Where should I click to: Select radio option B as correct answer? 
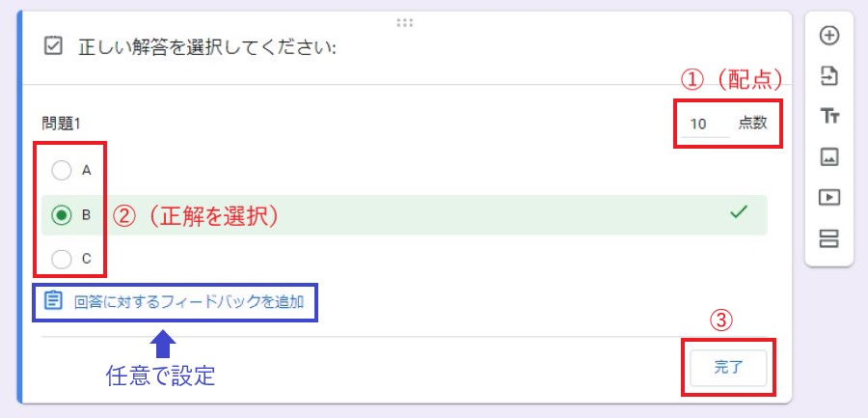click(x=62, y=215)
